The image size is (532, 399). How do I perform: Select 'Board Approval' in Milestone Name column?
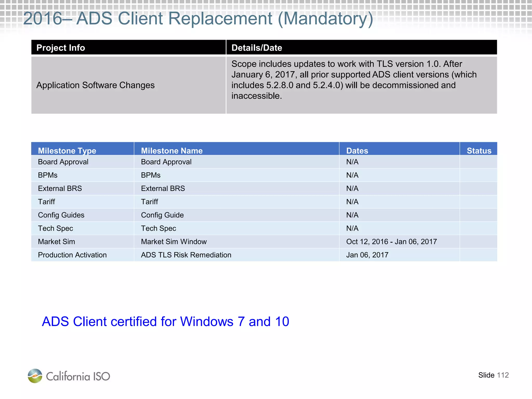coord(166,162)
